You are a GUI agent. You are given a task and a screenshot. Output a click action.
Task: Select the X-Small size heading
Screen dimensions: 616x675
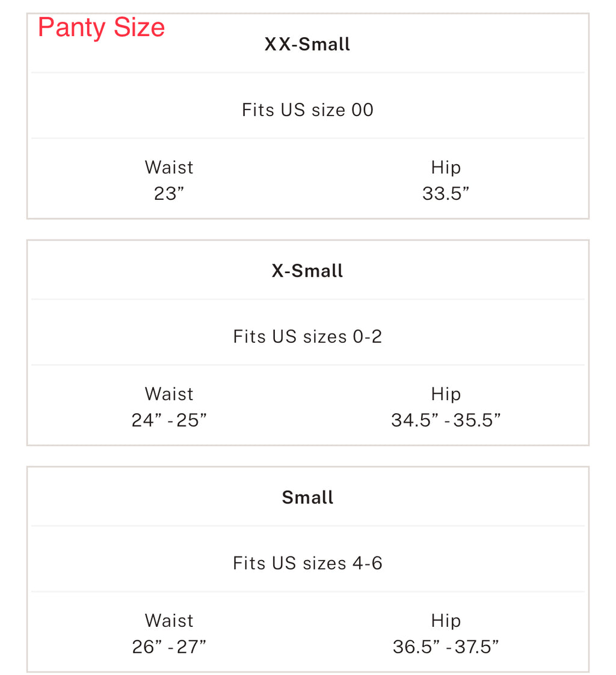[x=307, y=271]
